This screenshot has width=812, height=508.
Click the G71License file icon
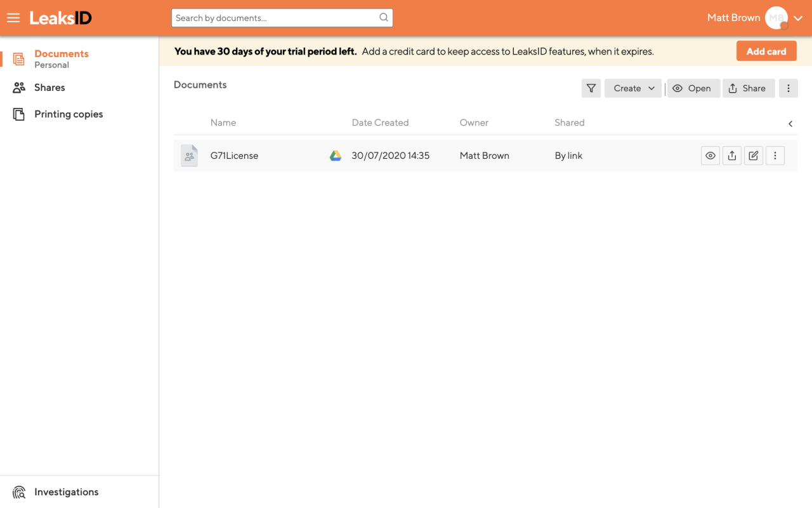[189, 156]
